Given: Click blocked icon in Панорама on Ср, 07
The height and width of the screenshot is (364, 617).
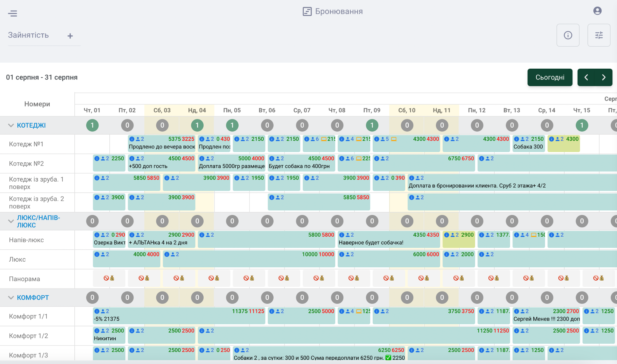Looking at the screenshot, I should coord(316,278).
